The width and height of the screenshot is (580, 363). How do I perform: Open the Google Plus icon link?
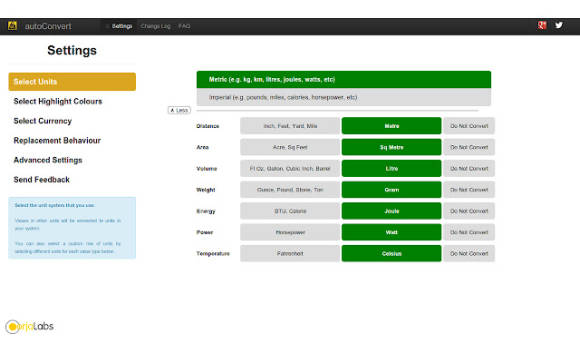(542, 26)
